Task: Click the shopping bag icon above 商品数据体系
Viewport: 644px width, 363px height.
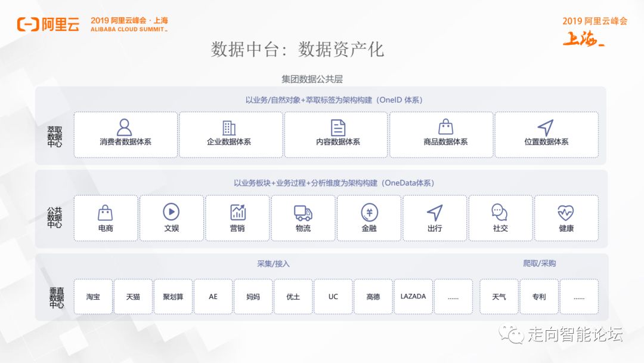Action: click(445, 127)
